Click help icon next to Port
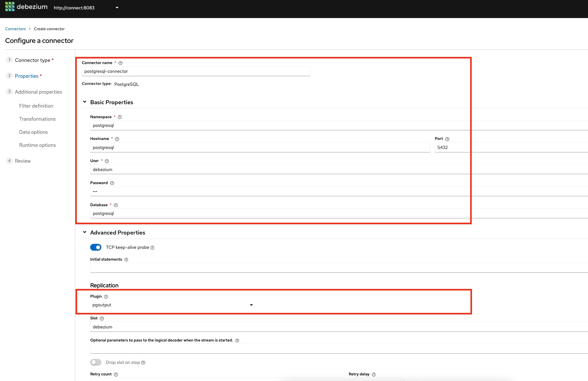The width and height of the screenshot is (588, 381). [x=447, y=139]
